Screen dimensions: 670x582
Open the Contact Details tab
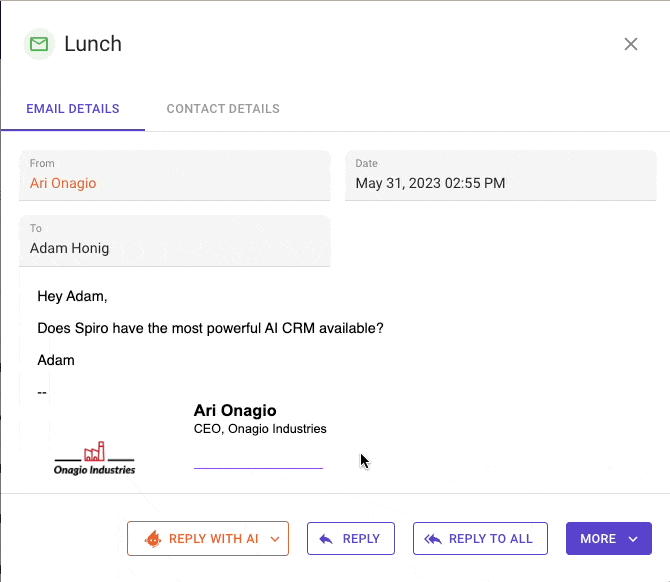[x=223, y=109]
